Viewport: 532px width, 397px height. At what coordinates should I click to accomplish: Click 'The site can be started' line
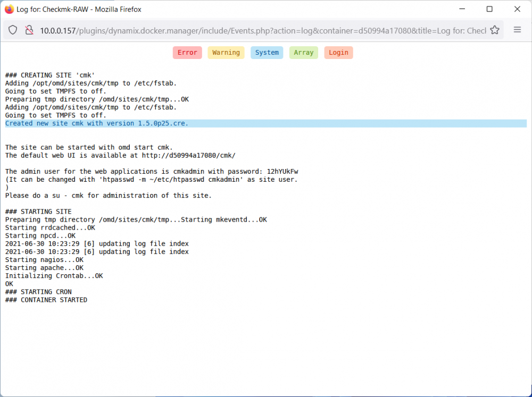click(89, 147)
